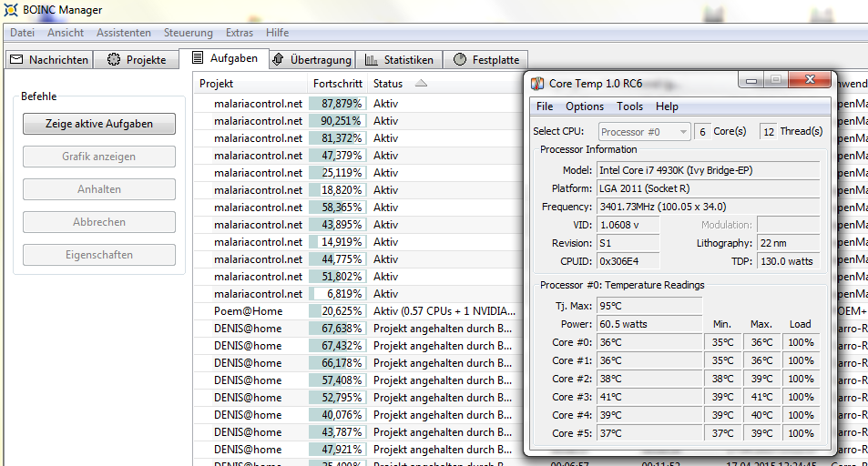Click progress bar showing 47,379%
Viewport: 868px width, 466px height.
click(x=336, y=156)
